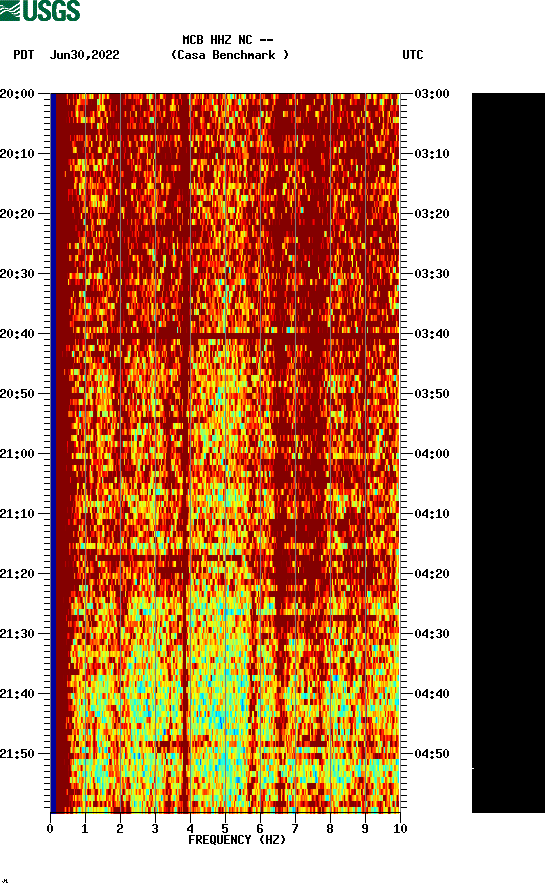
Task: Click the '04:40' UTC time label
Action: tap(432, 694)
